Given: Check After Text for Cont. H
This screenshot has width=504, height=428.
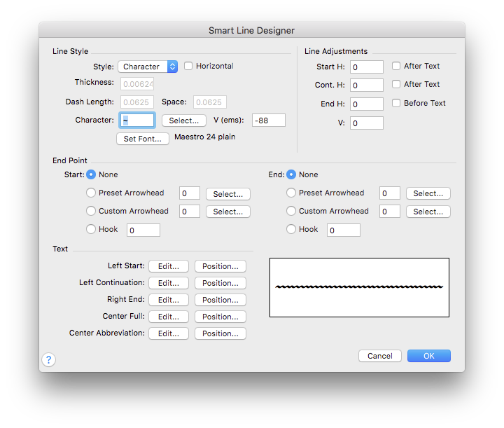Looking at the screenshot, I should click(396, 84).
